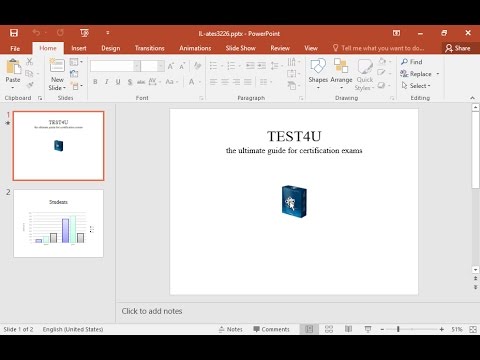This screenshot has height=360, width=480.
Task: Expand the font name dropdown
Action: tap(137, 66)
